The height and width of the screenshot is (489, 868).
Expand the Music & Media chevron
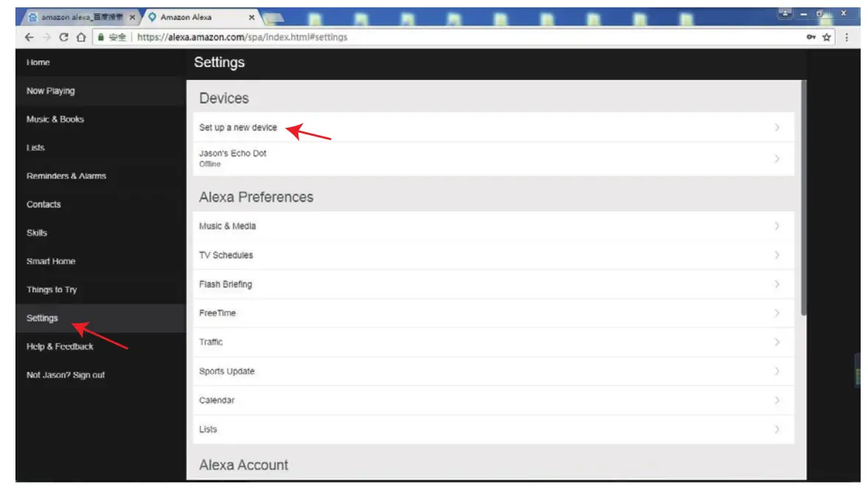click(777, 226)
